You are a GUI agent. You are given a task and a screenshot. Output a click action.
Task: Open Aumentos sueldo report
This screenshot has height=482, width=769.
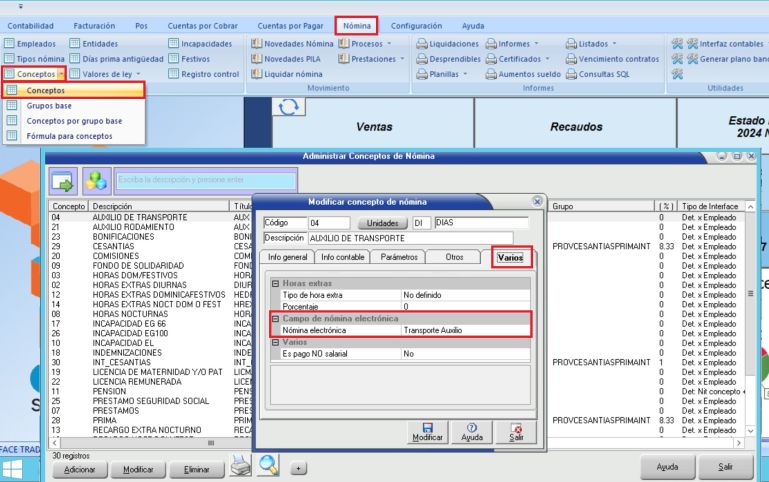click(x=523, y=74)
